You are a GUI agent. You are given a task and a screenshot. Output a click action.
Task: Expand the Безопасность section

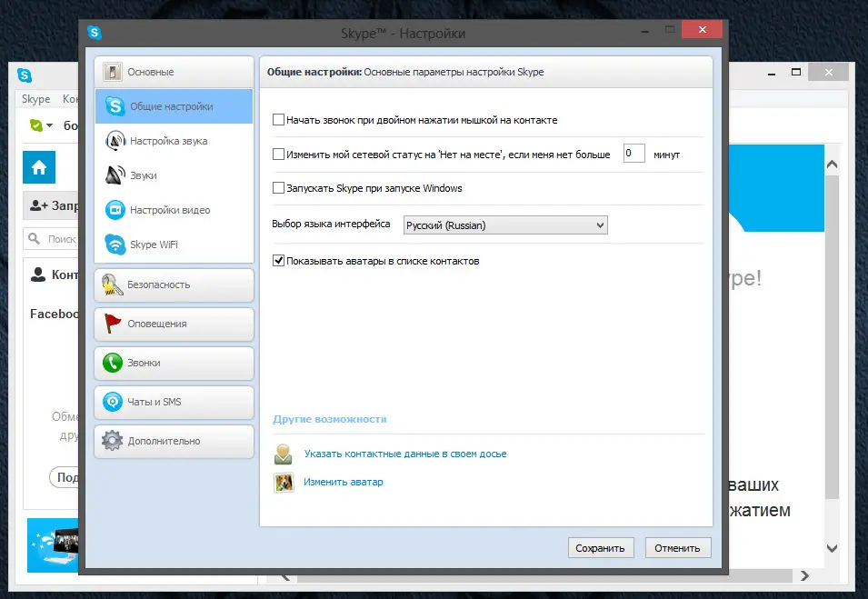tap(174, 285)
